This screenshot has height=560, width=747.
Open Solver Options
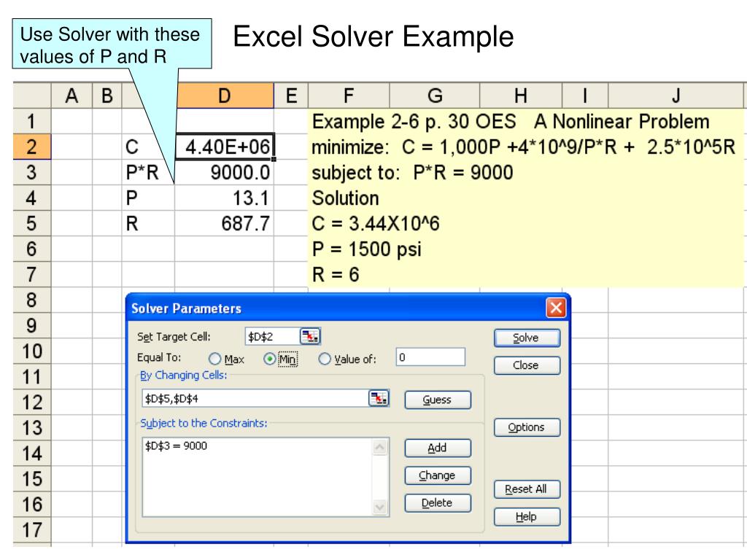[x=527, y=427]
